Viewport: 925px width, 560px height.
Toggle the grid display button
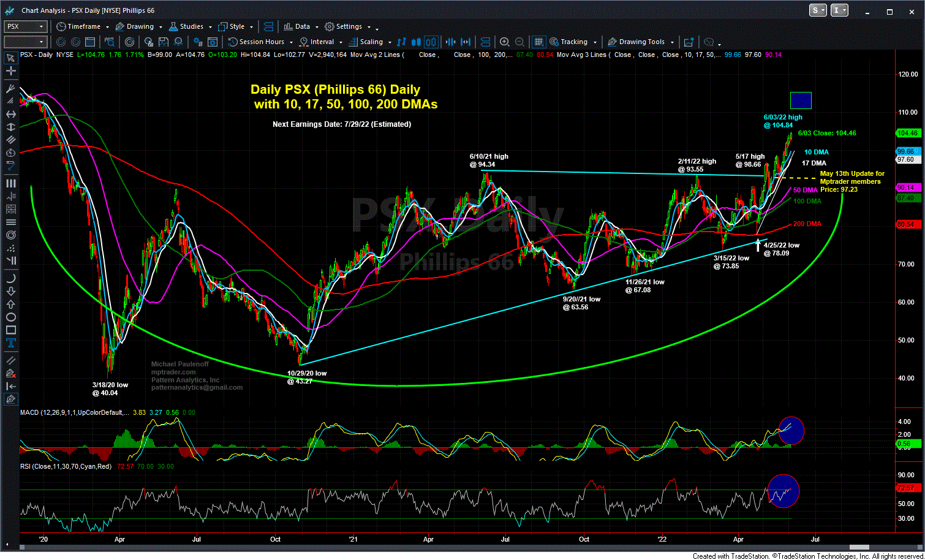pyautogui.click(x=538, y=42)
